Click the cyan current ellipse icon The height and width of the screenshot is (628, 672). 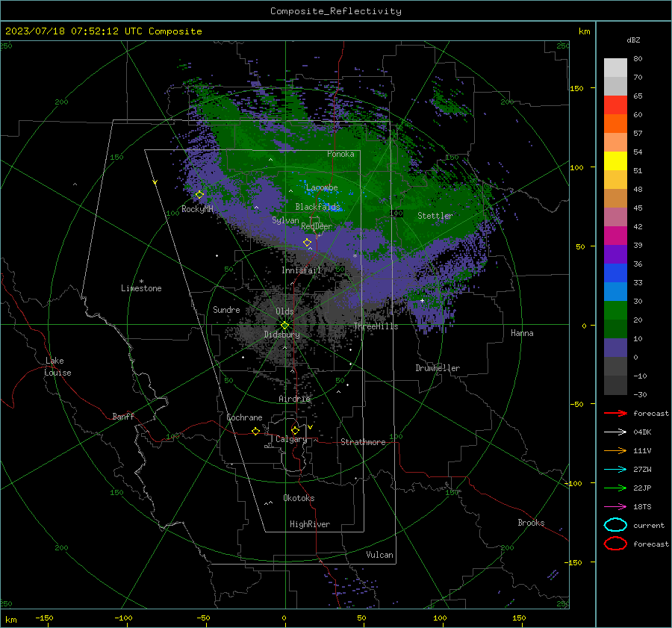(615, 525)
